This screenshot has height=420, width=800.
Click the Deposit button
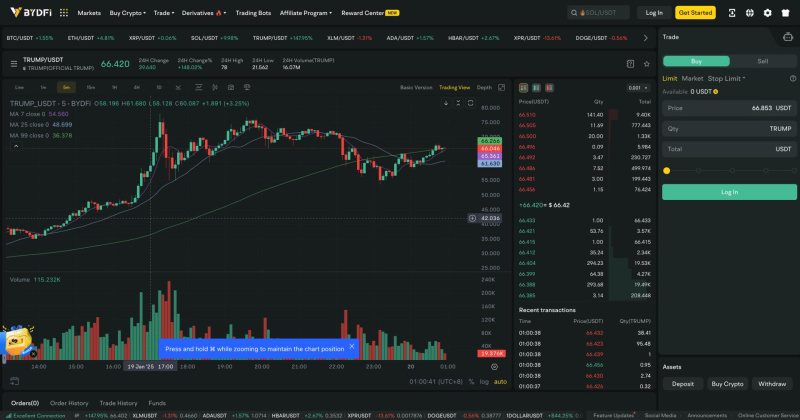coord(682,383)
